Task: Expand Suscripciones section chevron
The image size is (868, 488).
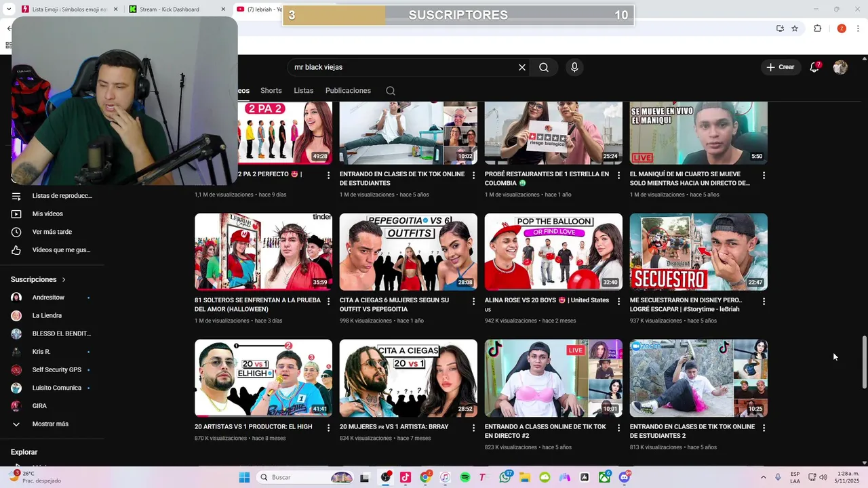Action: pyautogui.click(x=64, y=279)
